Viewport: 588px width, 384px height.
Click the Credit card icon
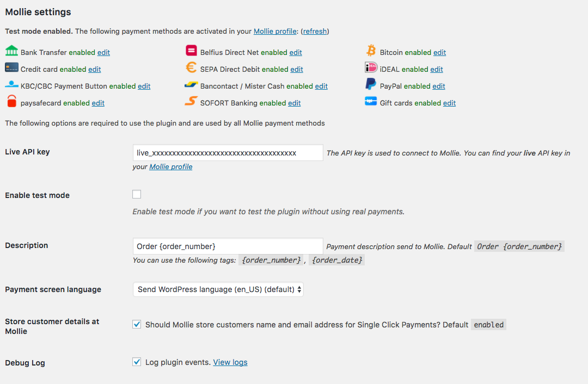[11, 68]
